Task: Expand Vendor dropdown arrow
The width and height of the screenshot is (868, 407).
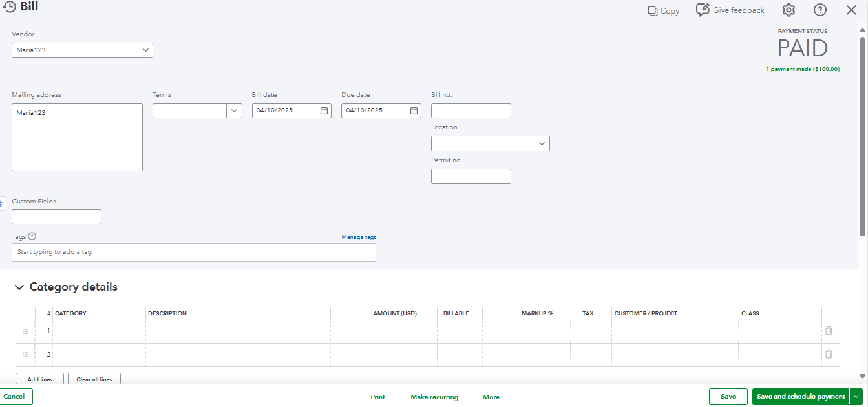Action: coord(145,50)
